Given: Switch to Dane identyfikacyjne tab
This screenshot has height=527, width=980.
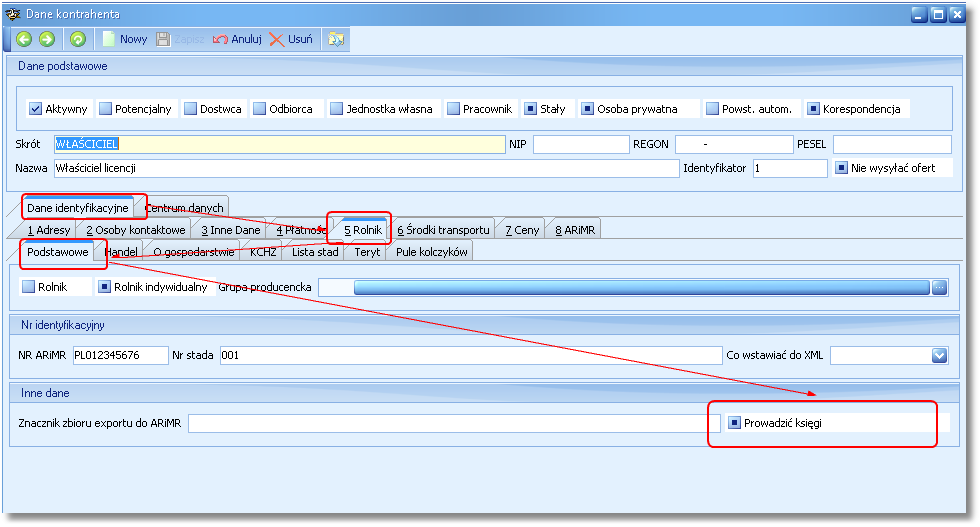Looking at the screenshot, I should (x=78, y=208).
